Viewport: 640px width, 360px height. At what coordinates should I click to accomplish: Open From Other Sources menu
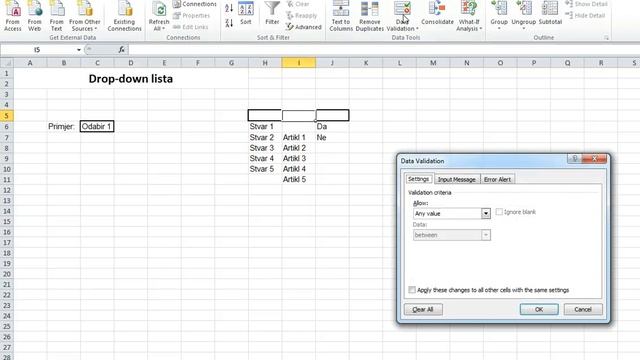coord(84,16)
